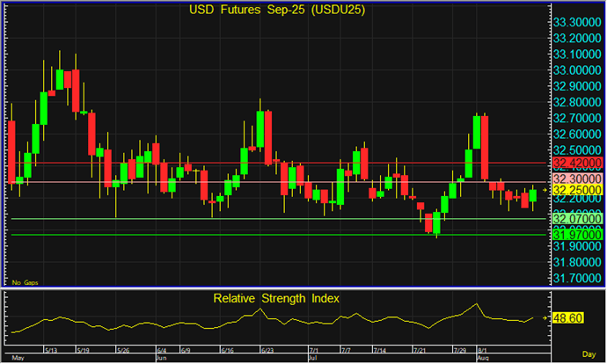Click the chart title USD Futures Sep-25
This screenshot has height=364, width=607.
(x=275, y=10)
